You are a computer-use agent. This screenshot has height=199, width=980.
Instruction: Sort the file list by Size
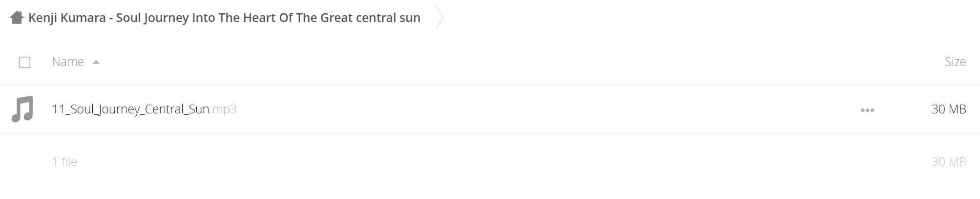(955, 62)
